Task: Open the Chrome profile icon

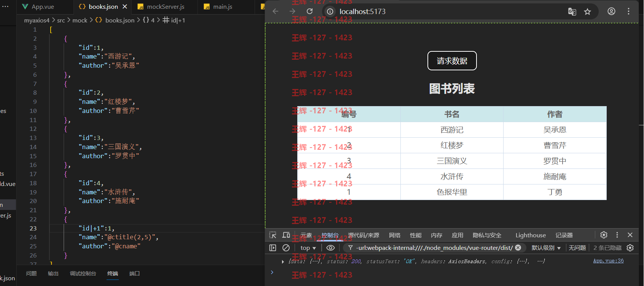Action: pos(611,11)
